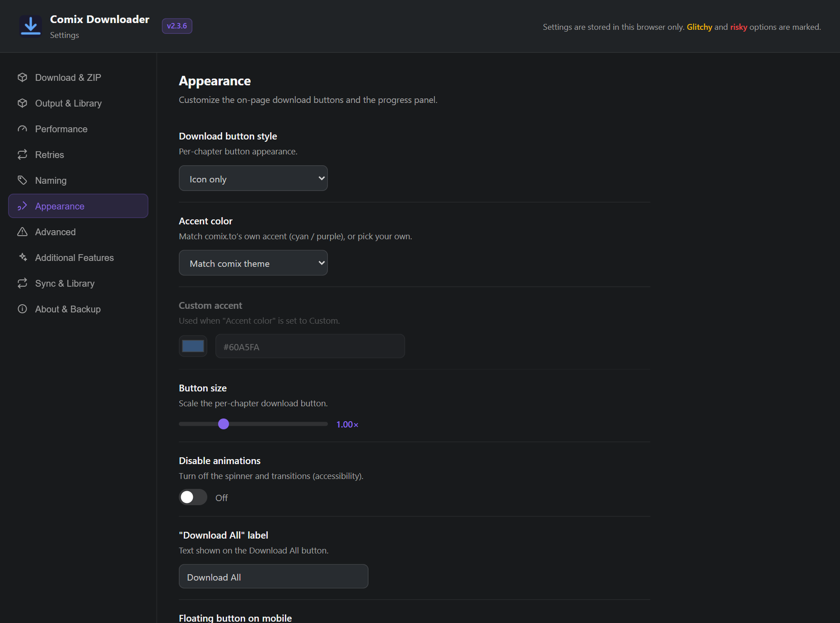Click the Additional Features sparkle icon
The image size is (840, 623).
[23, 257]
